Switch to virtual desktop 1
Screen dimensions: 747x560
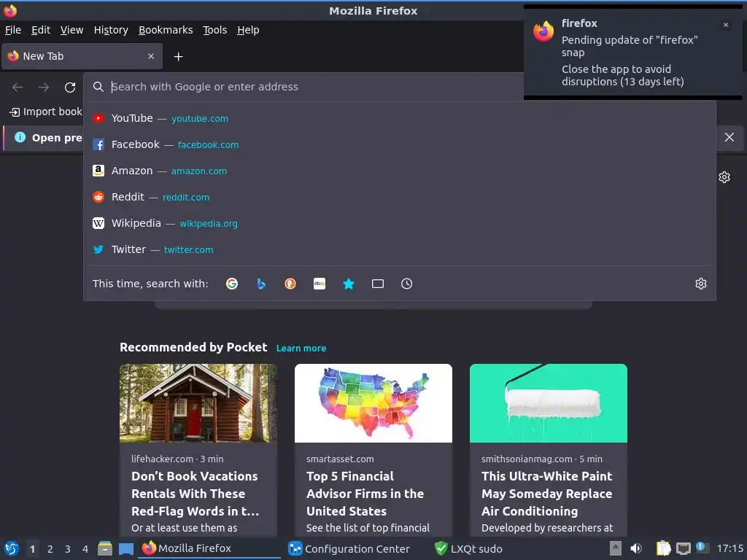coord(32,549)
